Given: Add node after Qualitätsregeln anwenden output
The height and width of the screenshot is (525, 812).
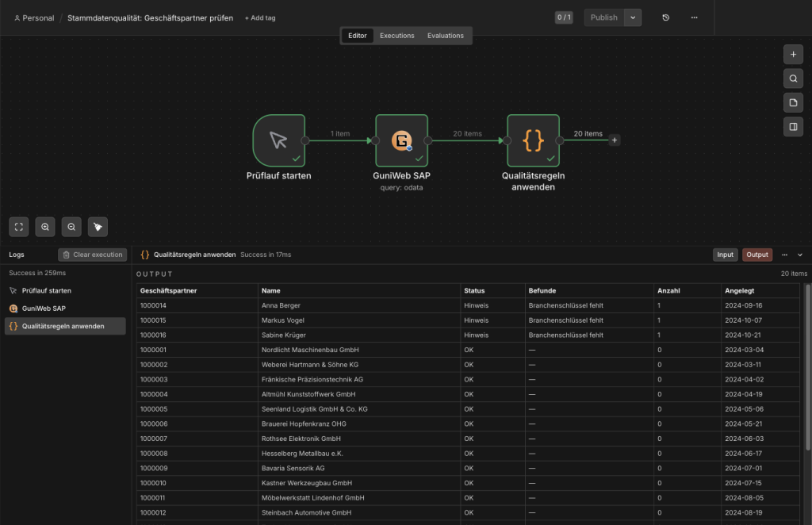Looking at the screenshot, I should (615, 140).
